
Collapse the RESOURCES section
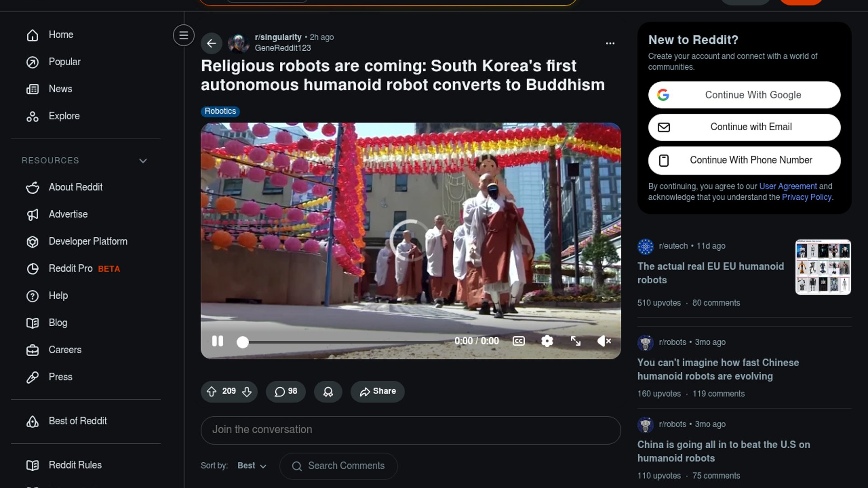143,161
